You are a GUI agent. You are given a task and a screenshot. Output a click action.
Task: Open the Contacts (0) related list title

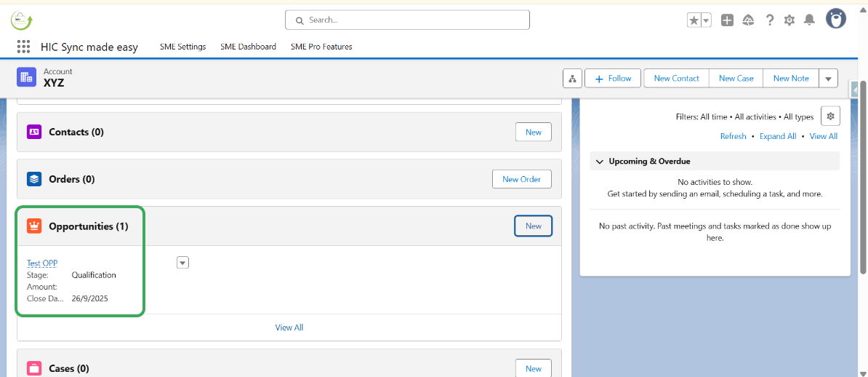(76, 132)
